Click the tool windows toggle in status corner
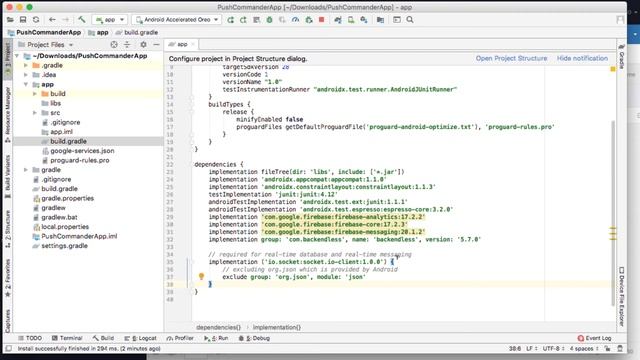Image resolution: width=640 pixels, height=360 pixels. [x=8, y=349]
